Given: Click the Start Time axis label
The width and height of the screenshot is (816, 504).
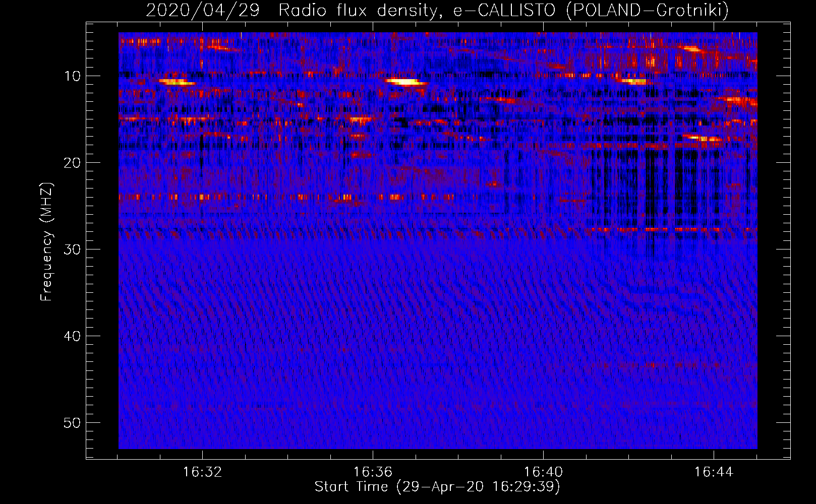Looking at the screenshot, I should coord(437,487).
